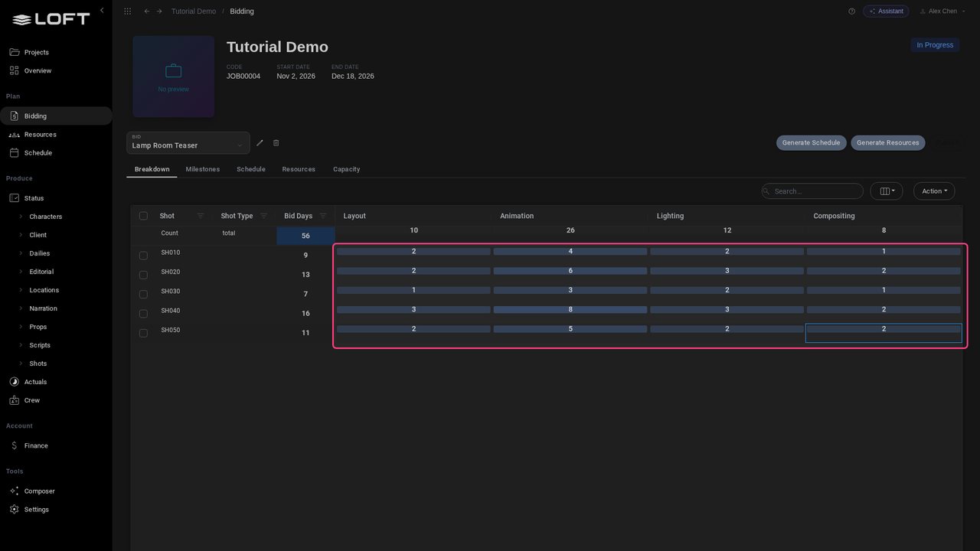This screenshot has height=551, width=980.
Task: Expand the Dailies tree item
Action: coord(21,253)
